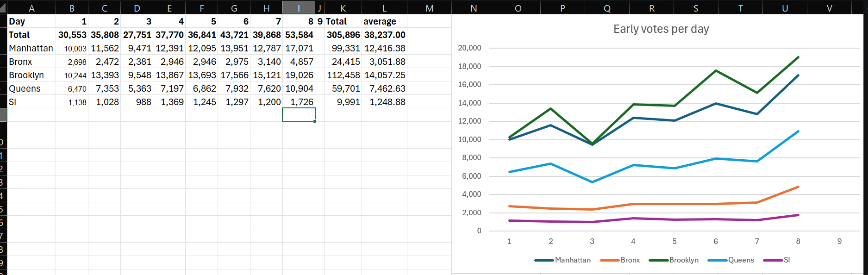Click the "Day" label cell
Screen dimensions: 868x275
[31, 21]
